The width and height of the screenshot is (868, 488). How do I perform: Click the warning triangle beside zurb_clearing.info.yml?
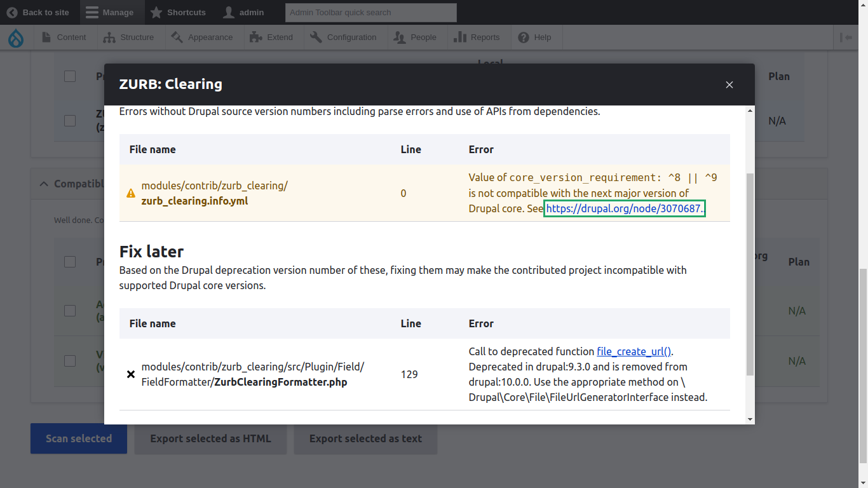(x=130, y=193)
